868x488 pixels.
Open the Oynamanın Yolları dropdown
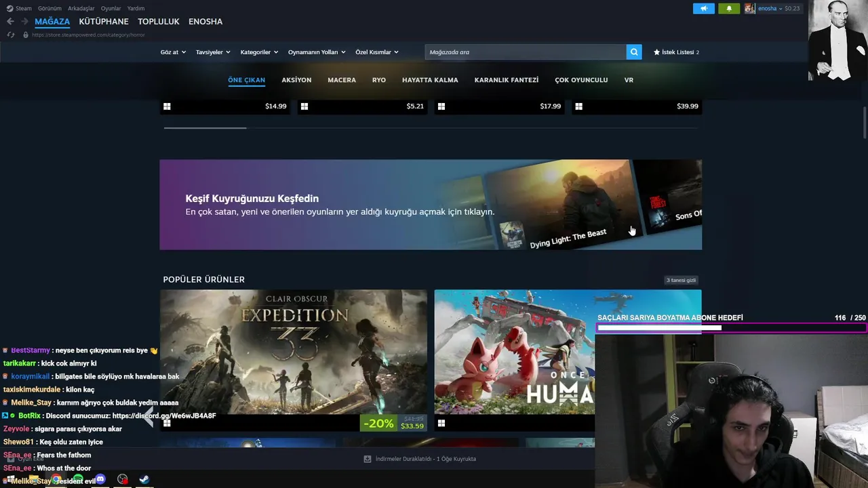[317, 52]
